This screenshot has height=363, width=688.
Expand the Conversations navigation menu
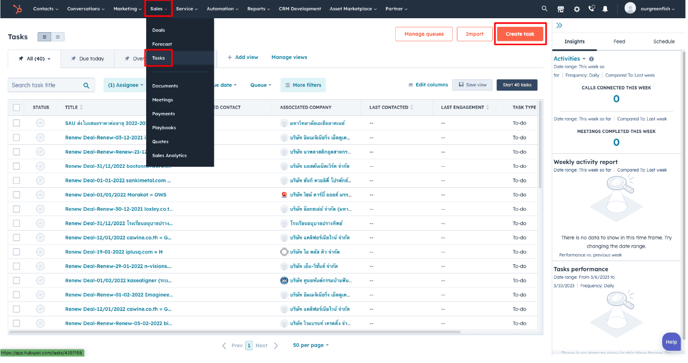pyautogui.click(x=86, y=9)
